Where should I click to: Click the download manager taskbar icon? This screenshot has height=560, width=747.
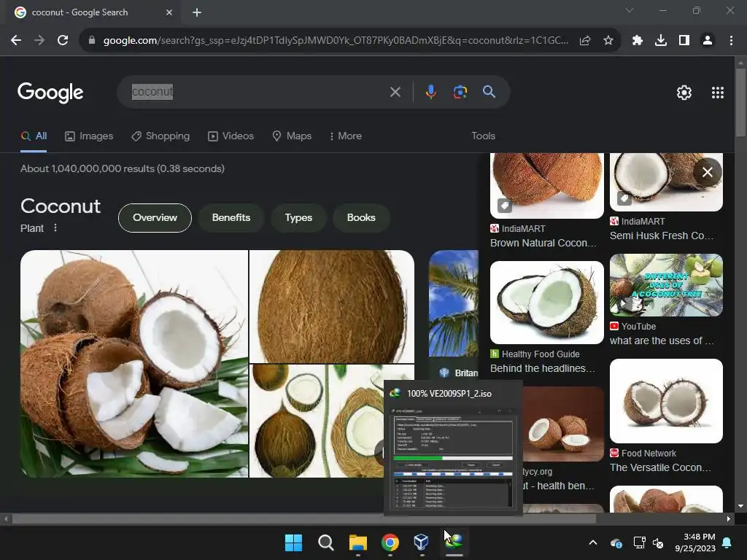pyautogui.click(x=454, y=542)
